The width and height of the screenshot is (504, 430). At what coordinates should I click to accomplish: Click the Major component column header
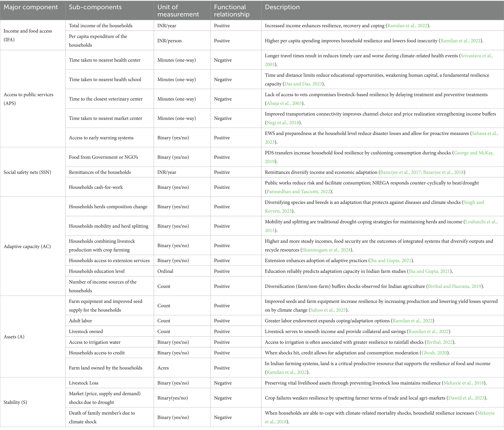(x=31, y=7)
